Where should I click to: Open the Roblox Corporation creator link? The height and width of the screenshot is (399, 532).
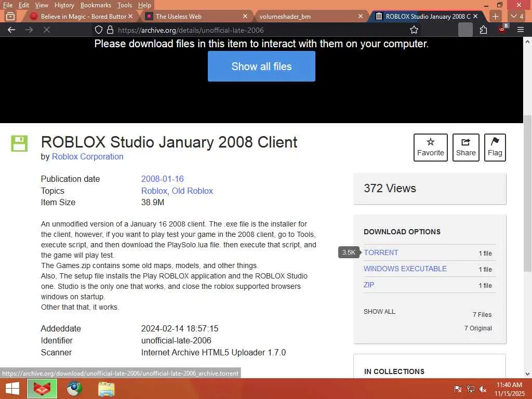87,156
